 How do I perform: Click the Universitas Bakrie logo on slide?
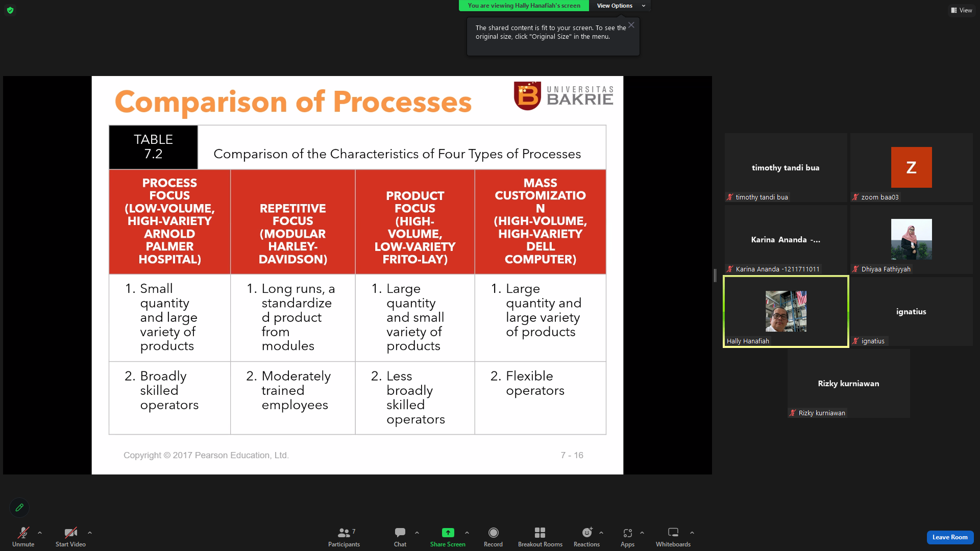[563, 96]
